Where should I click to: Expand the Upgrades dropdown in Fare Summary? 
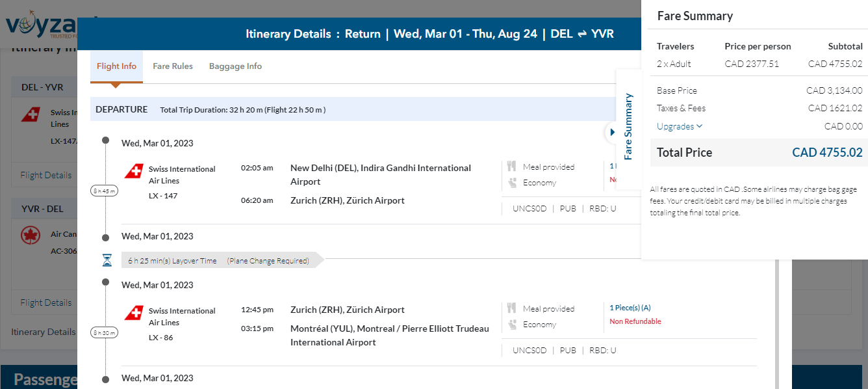click(680, 126)
